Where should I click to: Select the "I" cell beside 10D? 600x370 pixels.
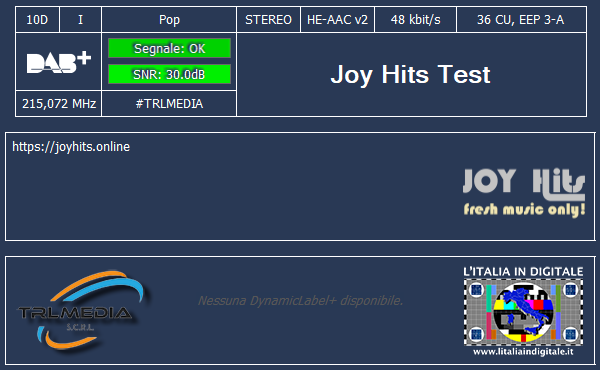(80, 20)
